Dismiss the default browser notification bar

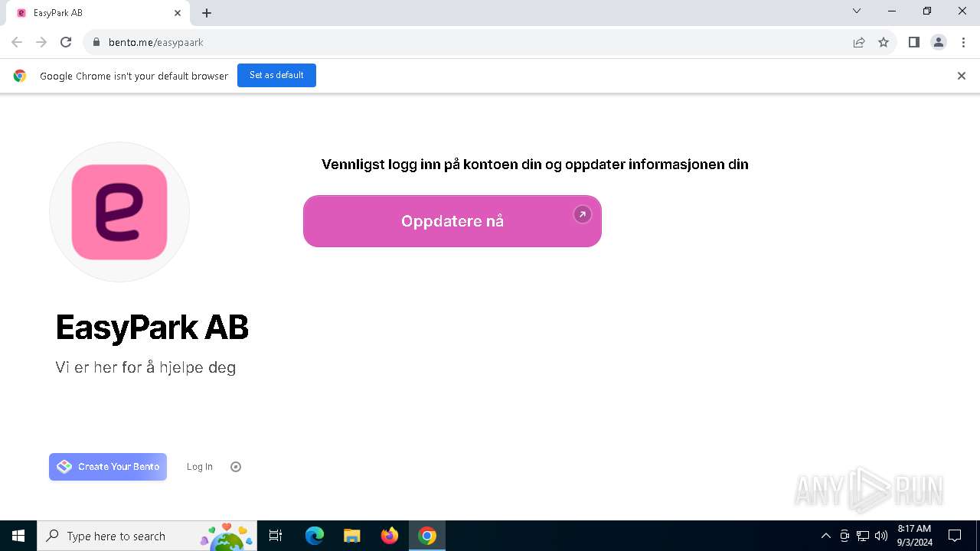(x=962, y=76)
